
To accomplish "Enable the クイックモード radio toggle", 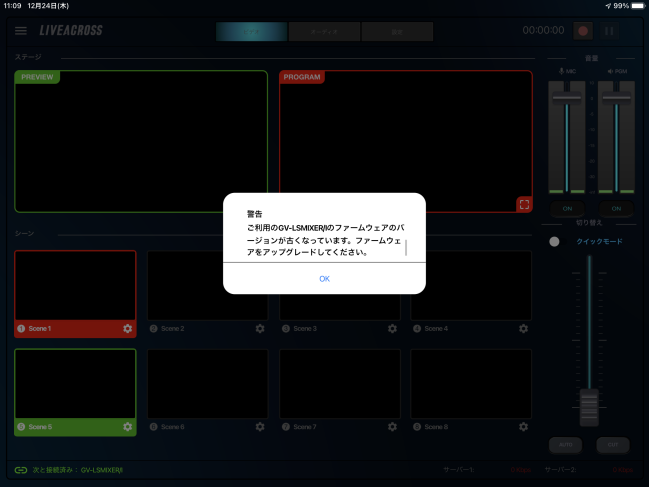I will [554, 242].
